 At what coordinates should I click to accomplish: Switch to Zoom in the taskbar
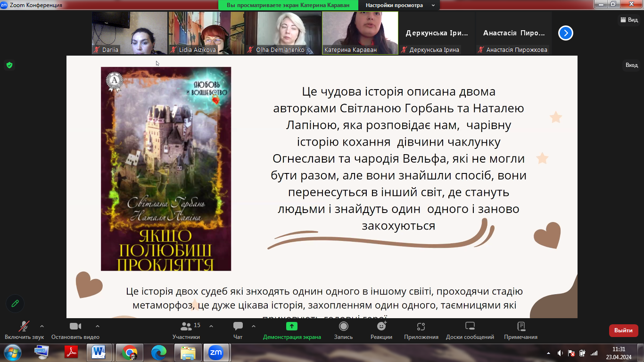point(216,353)
